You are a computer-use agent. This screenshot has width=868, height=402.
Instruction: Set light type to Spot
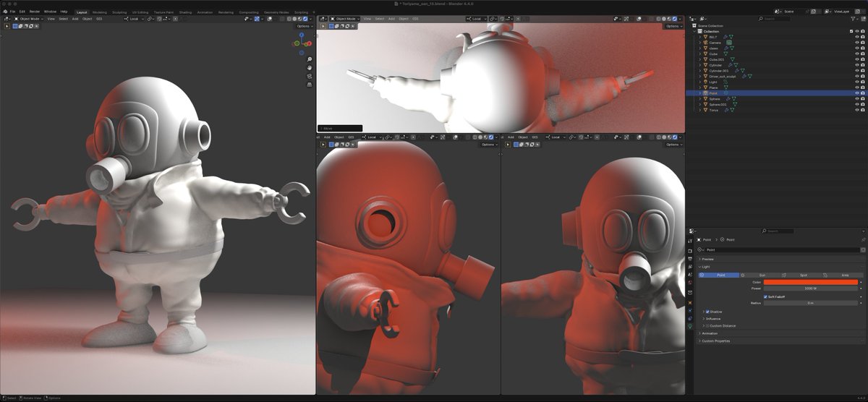pyautogui.click(x=803, y=275)
